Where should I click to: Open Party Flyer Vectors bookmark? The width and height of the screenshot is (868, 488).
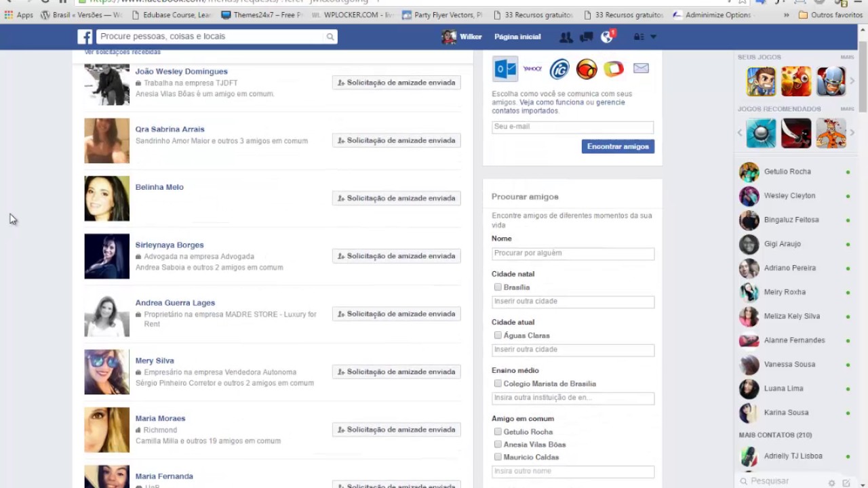point(442,14)
